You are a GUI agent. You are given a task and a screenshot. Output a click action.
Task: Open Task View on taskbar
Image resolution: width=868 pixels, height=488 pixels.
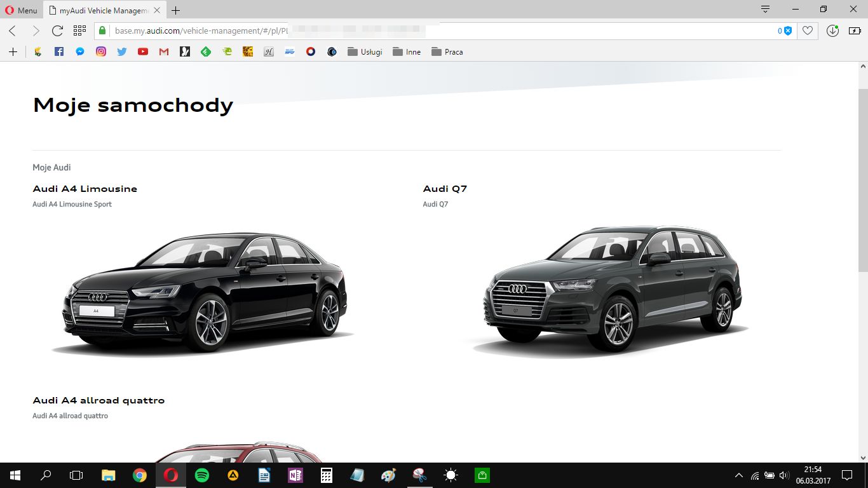(x=76, y=475)
